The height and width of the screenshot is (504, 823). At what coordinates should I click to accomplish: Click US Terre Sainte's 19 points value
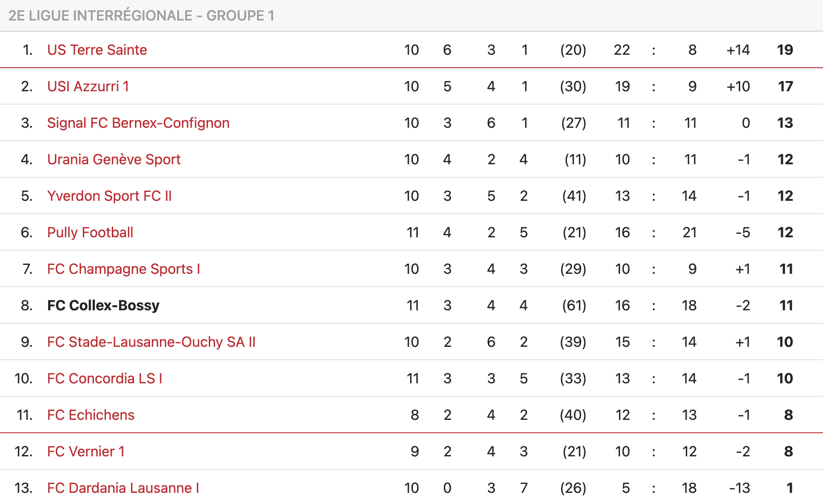click(x=785, y=50)
